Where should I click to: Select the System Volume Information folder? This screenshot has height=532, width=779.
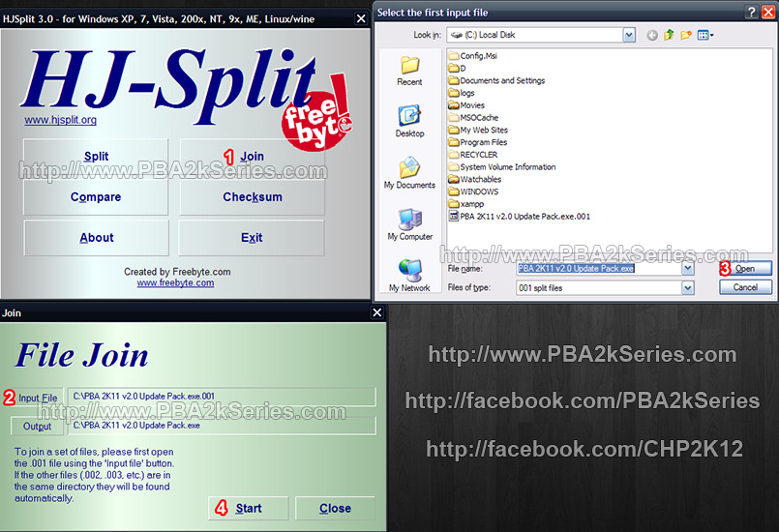[x=502, y=167]
